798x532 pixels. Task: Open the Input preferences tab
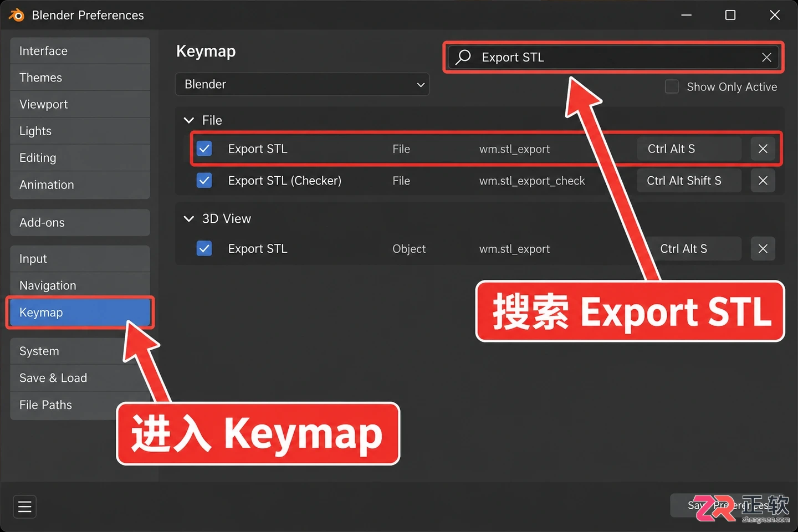[x=80, y=259]
